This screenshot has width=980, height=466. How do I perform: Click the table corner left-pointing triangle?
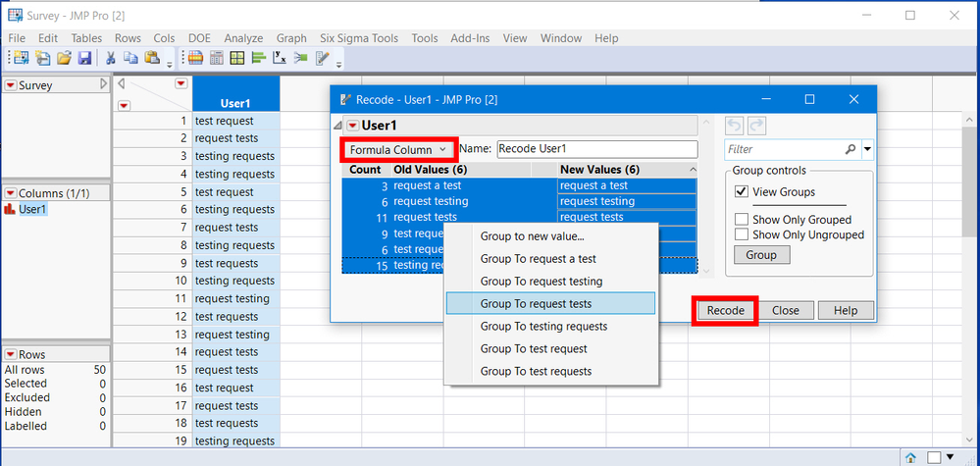pyautogui.click(x=122, y=83)
